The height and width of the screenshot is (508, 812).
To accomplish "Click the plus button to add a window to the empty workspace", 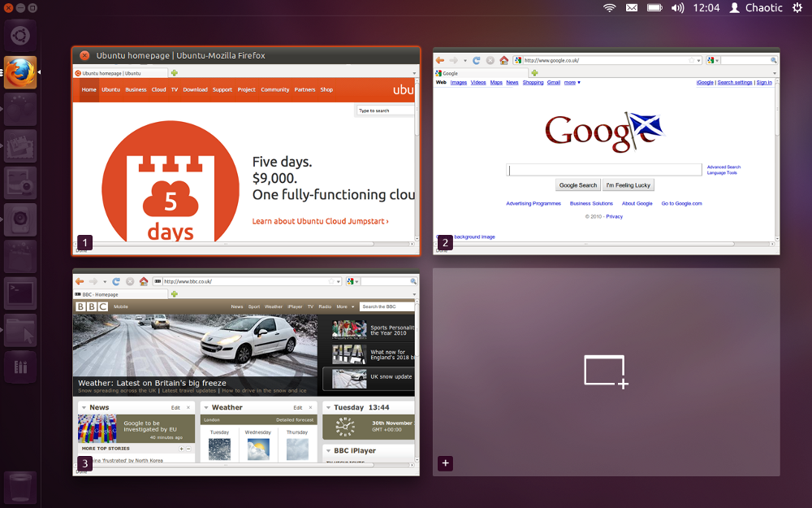I will pos(445,463).
